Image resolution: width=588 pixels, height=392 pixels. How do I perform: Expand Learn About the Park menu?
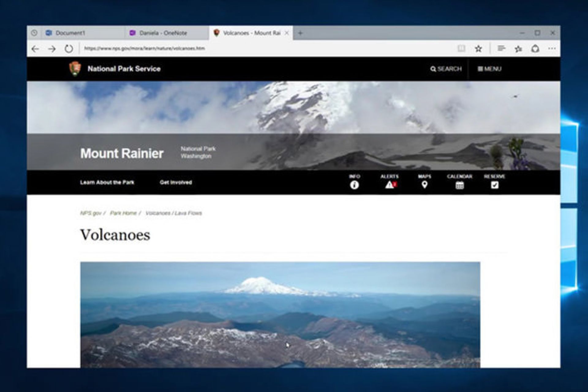point(107,182)
